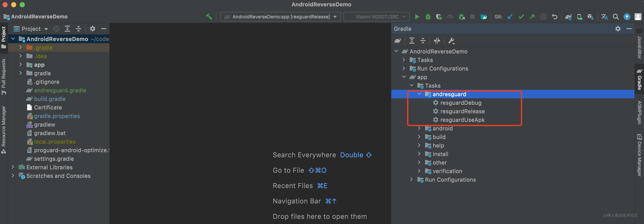Start debugging with the green bug icon

coord(428,17)
